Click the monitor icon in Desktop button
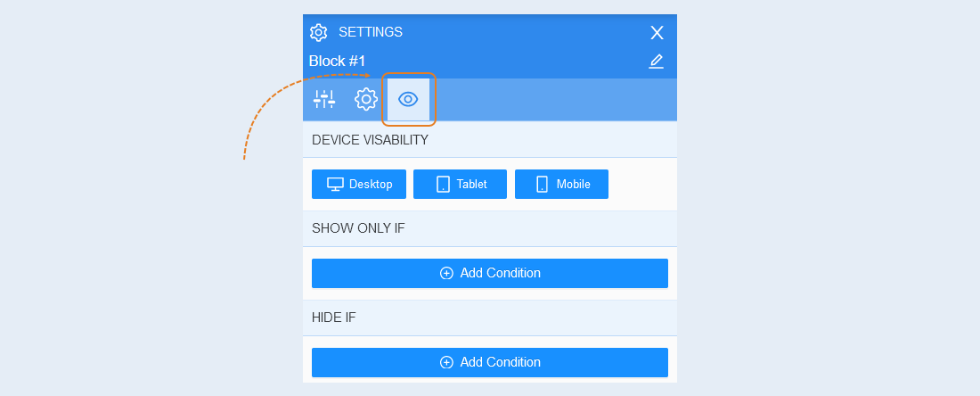The image size is (980, 396). click(x=336, y=184)
